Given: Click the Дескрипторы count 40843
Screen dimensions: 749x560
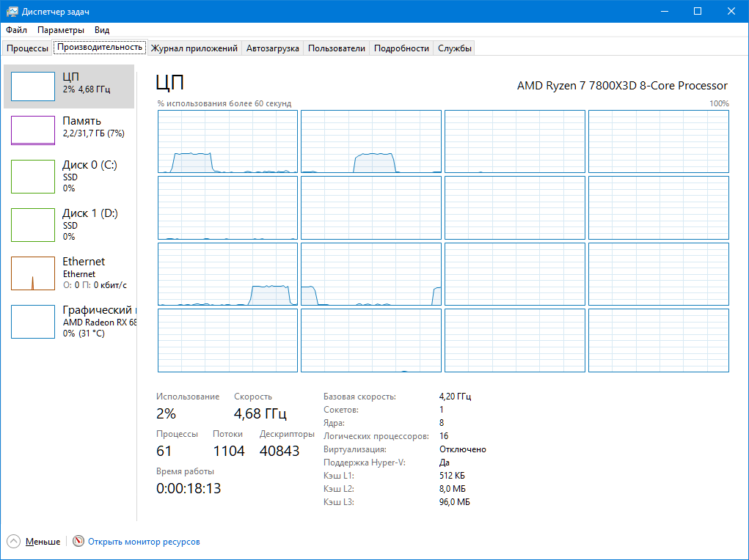Looking at the screenshot, I should point(279,451).
